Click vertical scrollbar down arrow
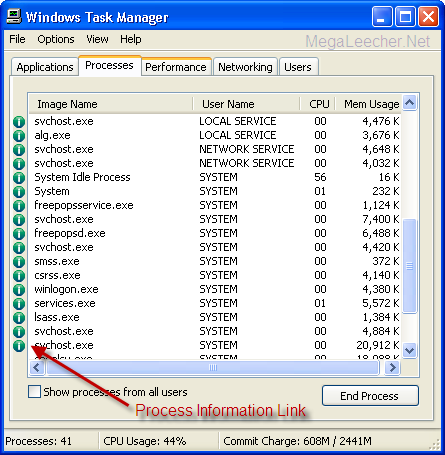Viewport: 445px width, 455px height. 409,351
